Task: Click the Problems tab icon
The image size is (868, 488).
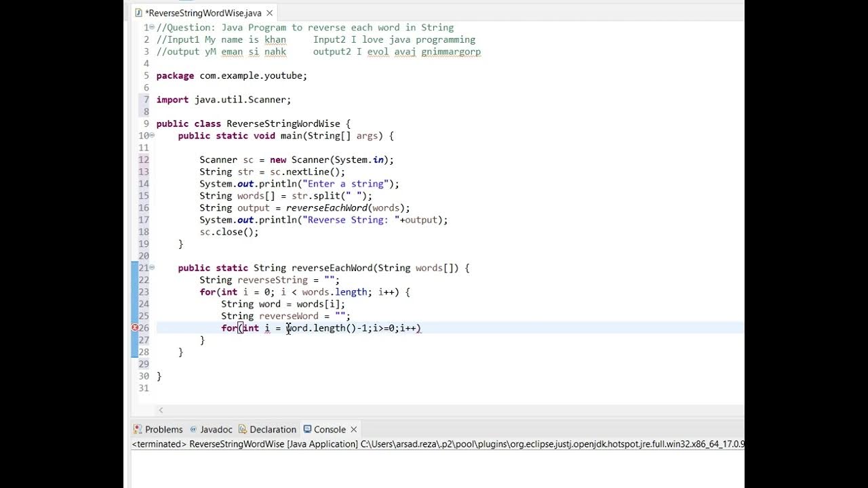Action: point(138,430)
